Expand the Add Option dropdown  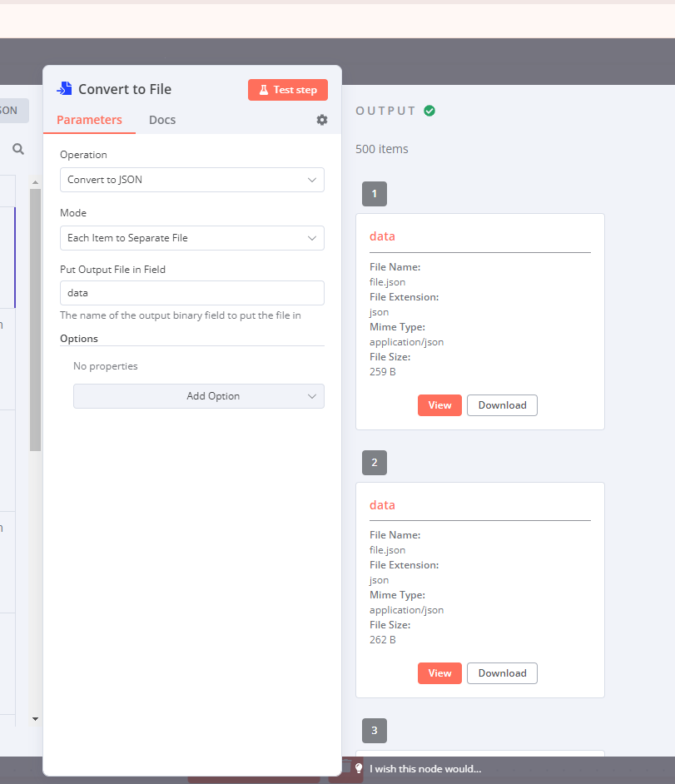pos(198,396)
